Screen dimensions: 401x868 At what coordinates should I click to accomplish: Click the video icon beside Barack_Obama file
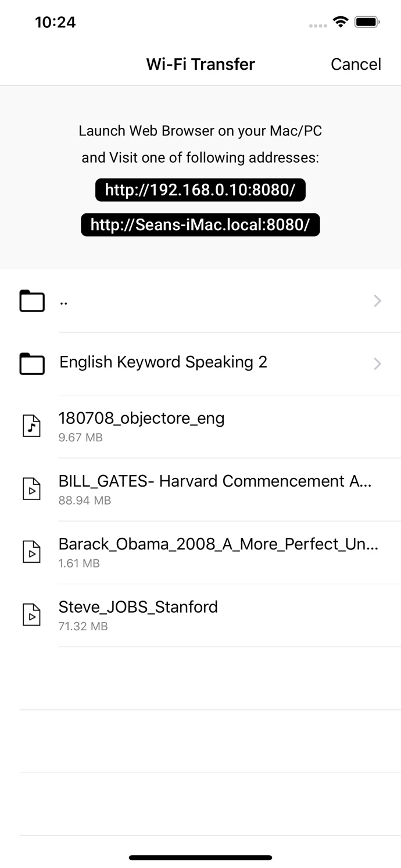(x=32, y=552)
